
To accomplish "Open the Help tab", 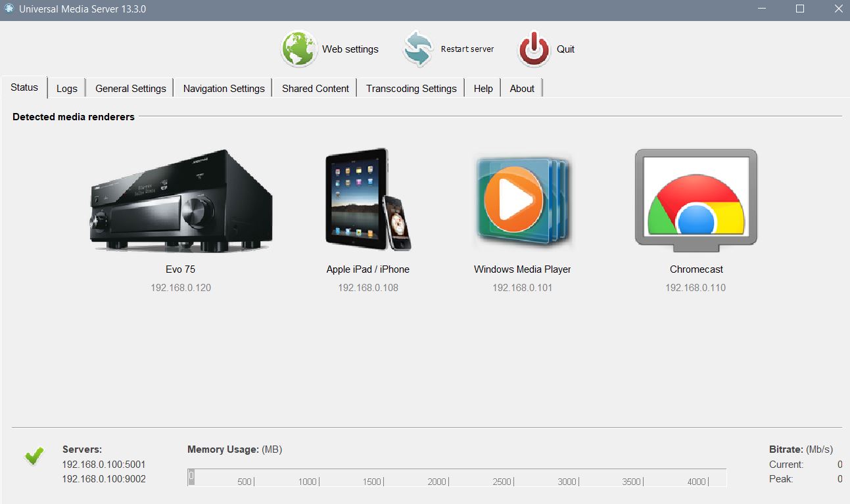I will [483, 88].
